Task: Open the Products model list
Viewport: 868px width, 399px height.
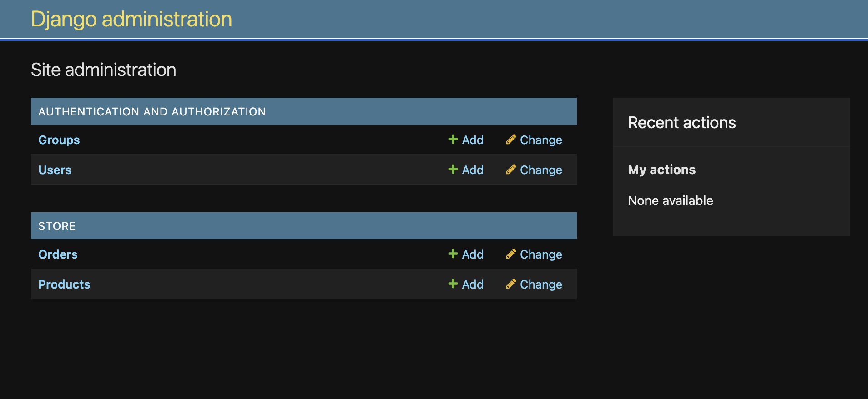Action: click(64, 284)
